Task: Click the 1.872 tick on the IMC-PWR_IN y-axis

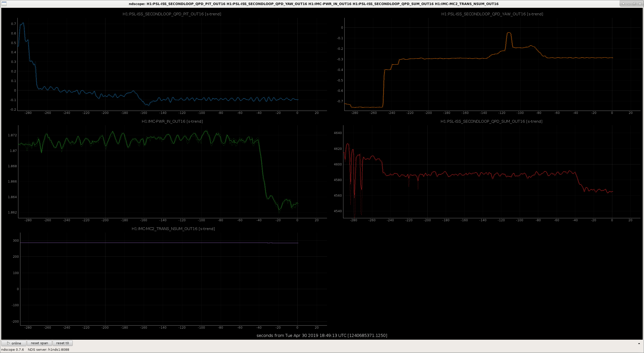Action: point(13,135)
